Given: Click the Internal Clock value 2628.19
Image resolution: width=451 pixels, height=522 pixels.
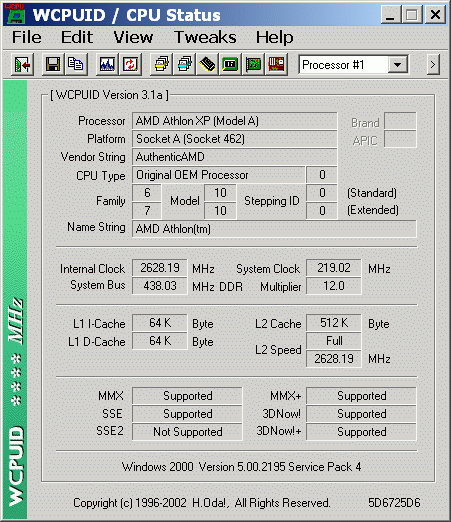Looking at the screenshot, I should (160, 268).
